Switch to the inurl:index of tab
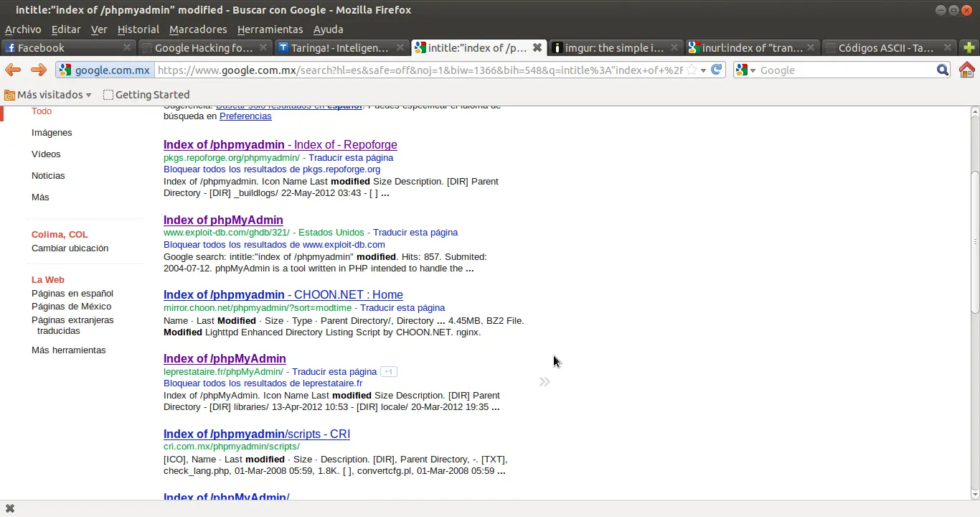The width and height of the screenshot is (980, 517). click(x=751, y=47)
